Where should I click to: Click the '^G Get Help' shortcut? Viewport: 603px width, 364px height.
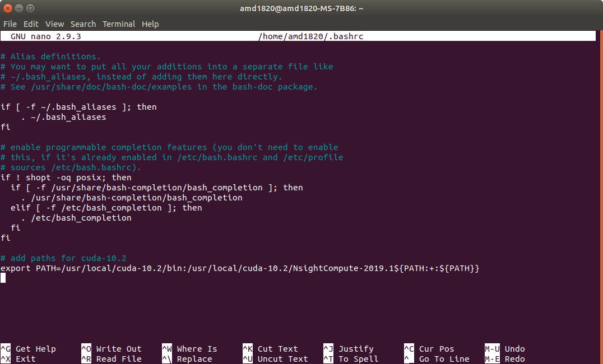click(29, 349)
